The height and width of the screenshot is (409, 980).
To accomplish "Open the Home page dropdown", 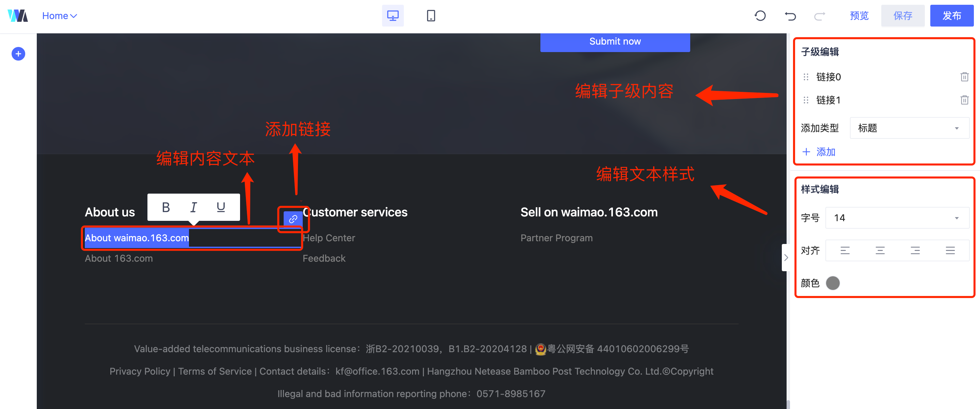I will coord(59,16).
